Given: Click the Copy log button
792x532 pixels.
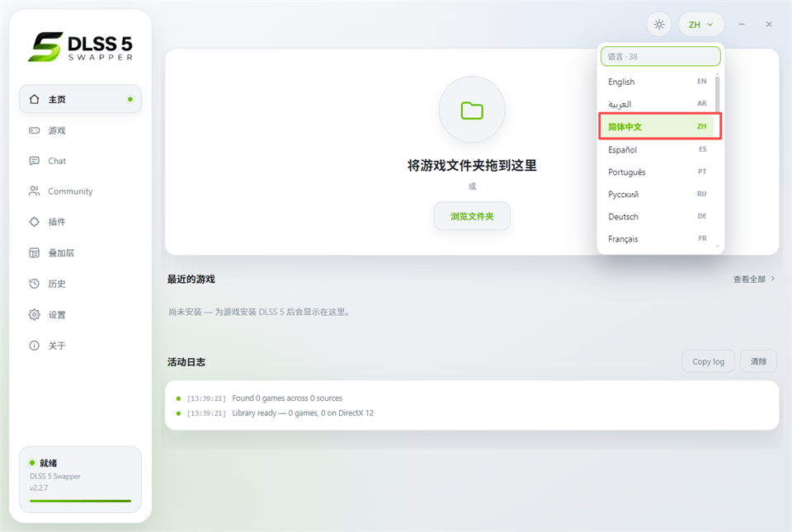Looking at the screenshot, I should [708, 361].
